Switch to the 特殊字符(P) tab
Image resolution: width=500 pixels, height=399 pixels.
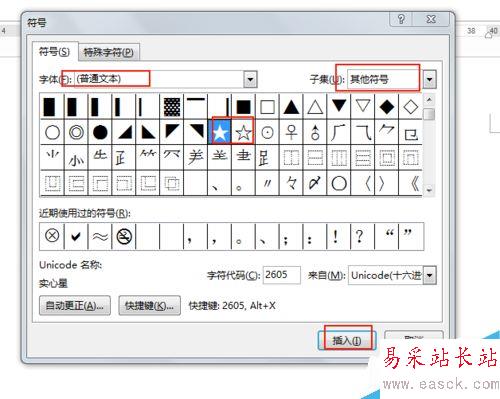[109, 52]
